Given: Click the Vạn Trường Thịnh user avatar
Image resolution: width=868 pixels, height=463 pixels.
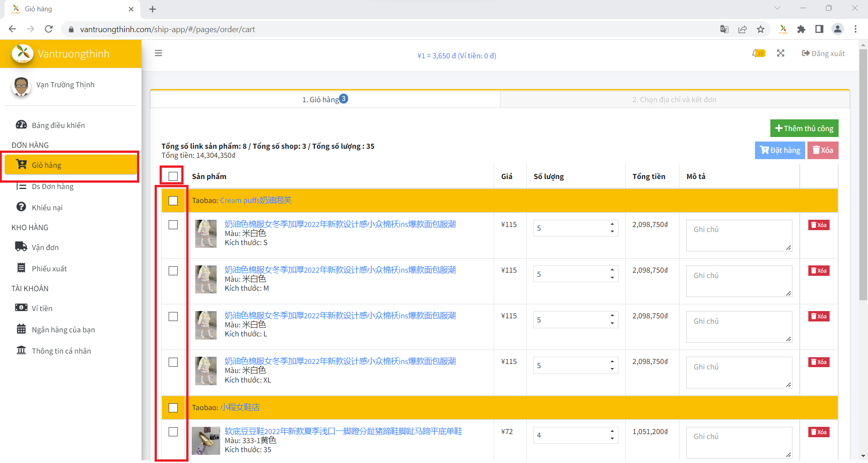Looking at the screenshot, I should click(21, 86).
